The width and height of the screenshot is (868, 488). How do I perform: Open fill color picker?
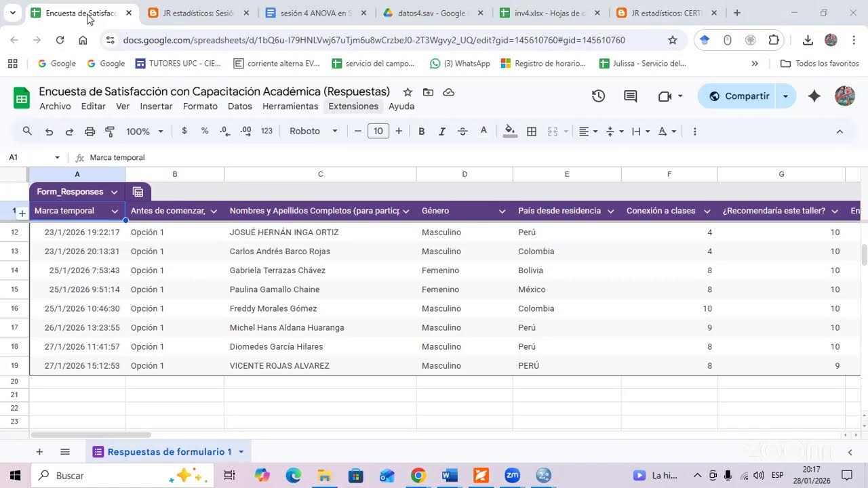click(x=510, y=131)
